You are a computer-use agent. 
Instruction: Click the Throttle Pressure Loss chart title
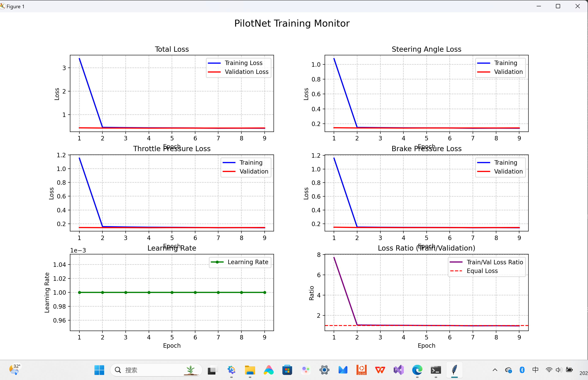coord(172,149)
